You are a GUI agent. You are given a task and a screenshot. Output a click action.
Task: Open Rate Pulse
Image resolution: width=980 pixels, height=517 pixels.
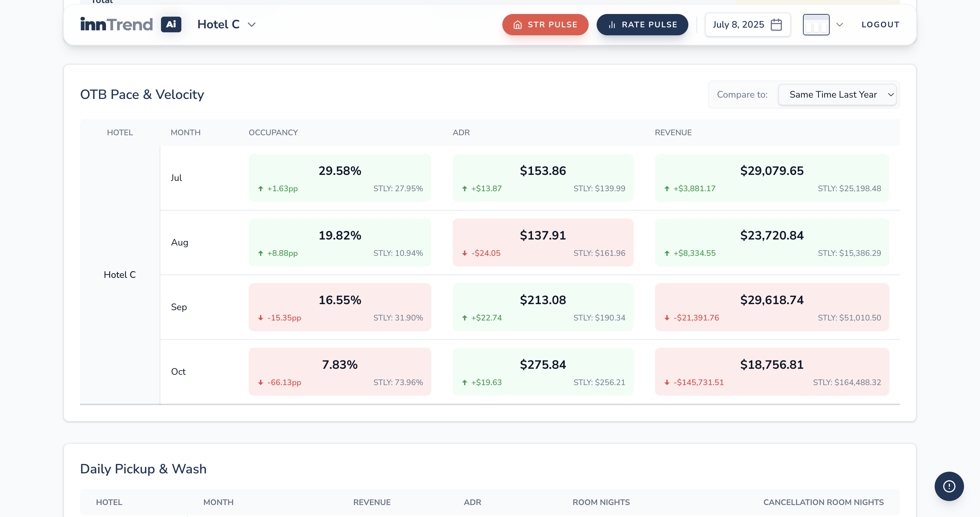pos(642,25)
